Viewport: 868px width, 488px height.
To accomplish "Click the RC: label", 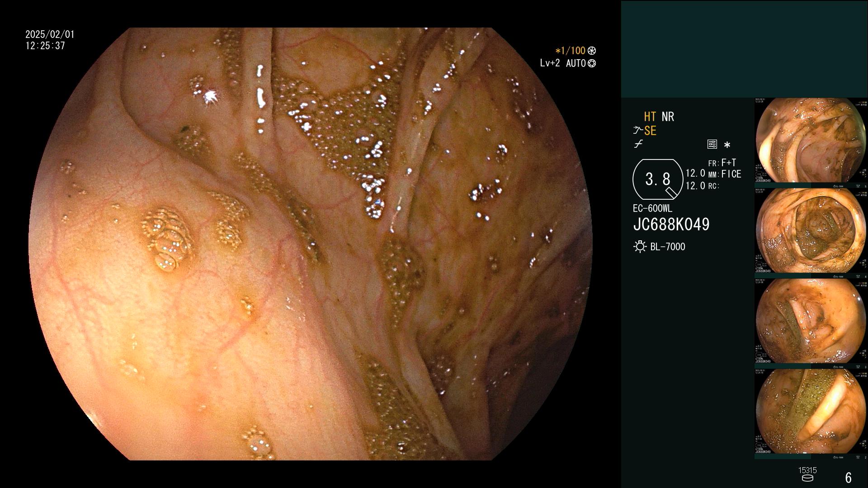I will click(713, 186).
